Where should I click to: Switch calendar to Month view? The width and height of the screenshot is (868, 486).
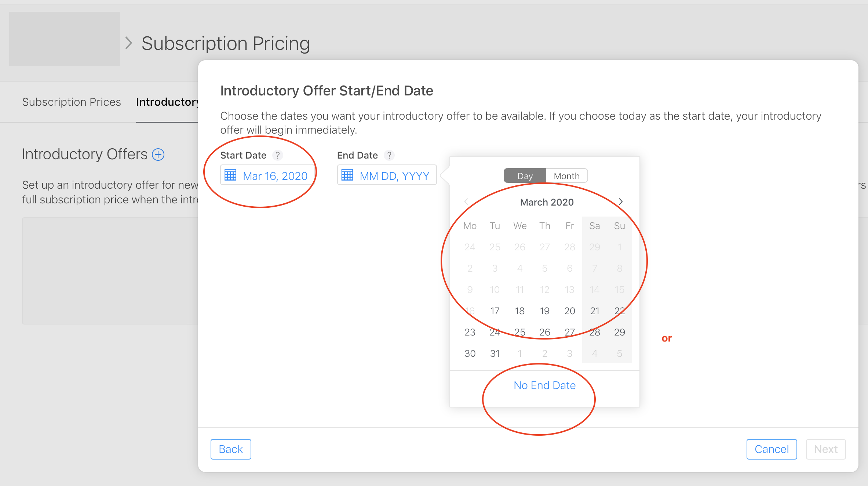click(x=566, y=176)
